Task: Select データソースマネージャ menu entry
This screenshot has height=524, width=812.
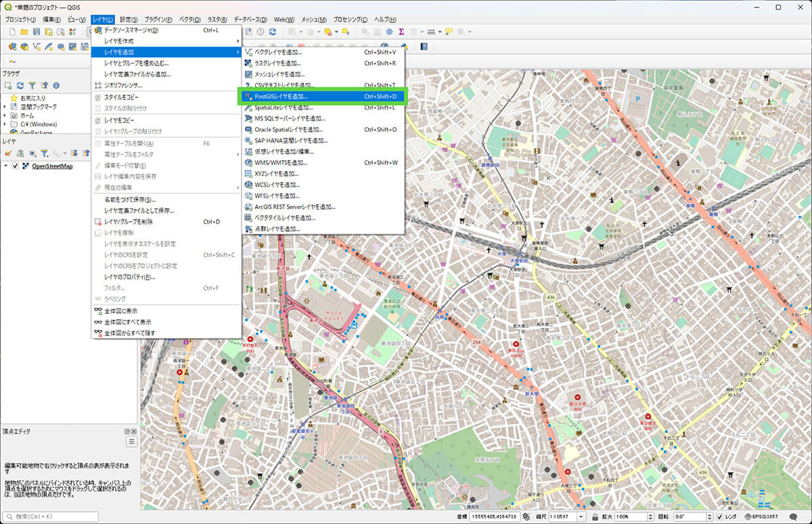Action: click(166, 30)
